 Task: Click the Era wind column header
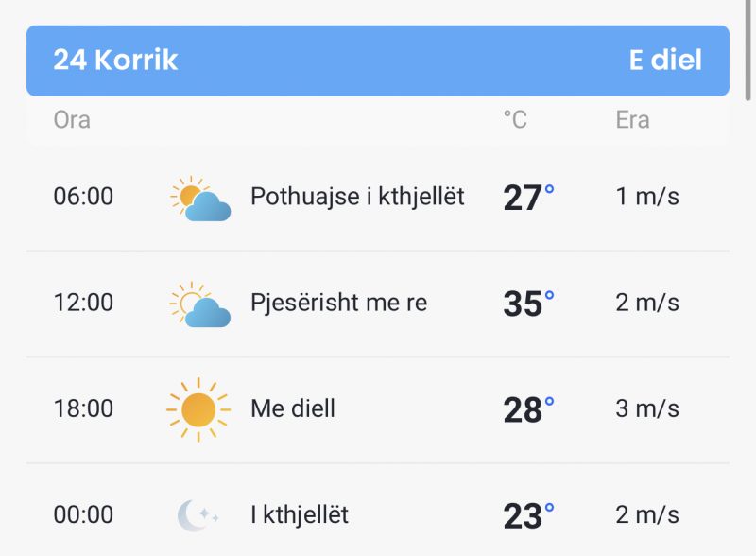[632, 120]
